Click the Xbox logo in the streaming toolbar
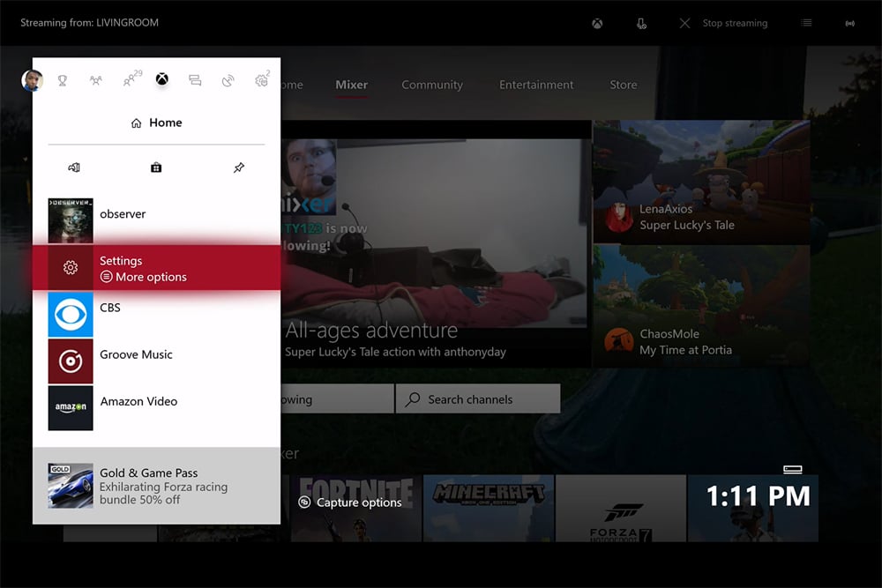 click(597, 23)
